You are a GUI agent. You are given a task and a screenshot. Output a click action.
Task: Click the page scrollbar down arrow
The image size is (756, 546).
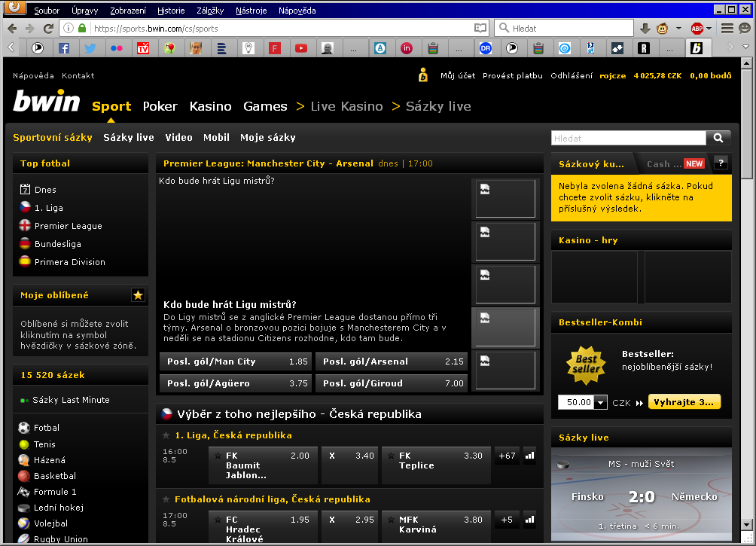coord(746,524)
